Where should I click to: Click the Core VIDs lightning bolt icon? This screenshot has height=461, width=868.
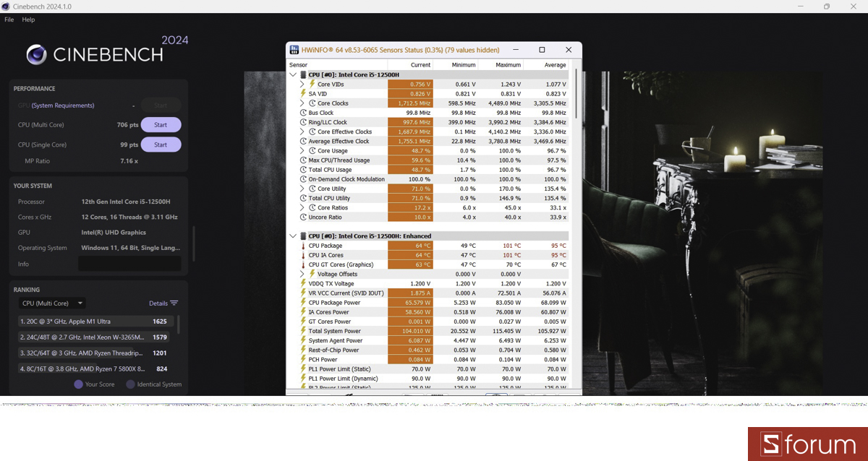[312, 84]
